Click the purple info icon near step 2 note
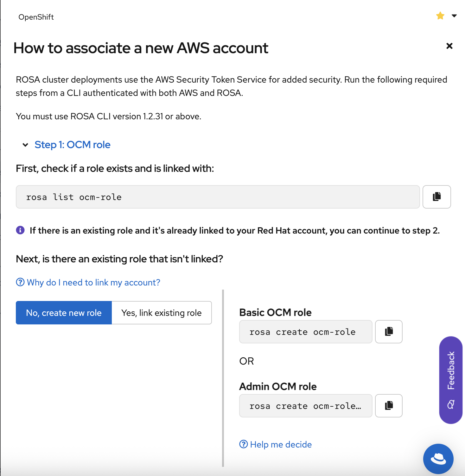This screenshot has height=476, width=465. (20, 230)
